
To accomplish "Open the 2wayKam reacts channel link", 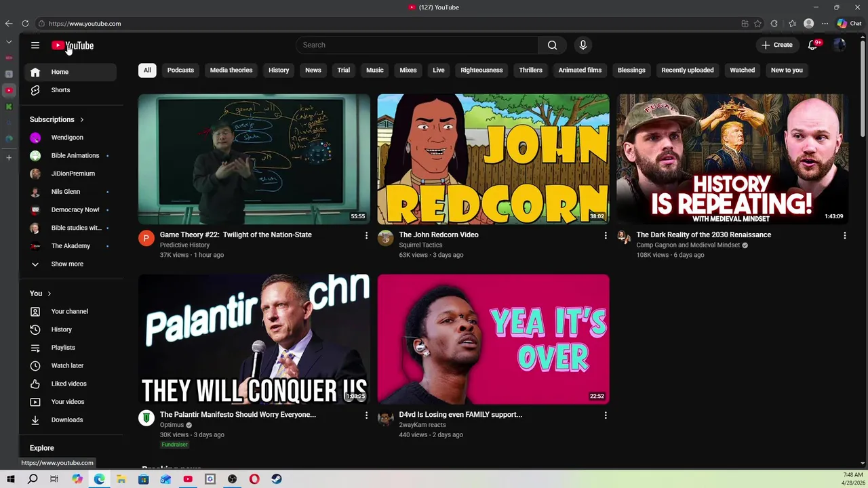I will click(x=422, y=425).
